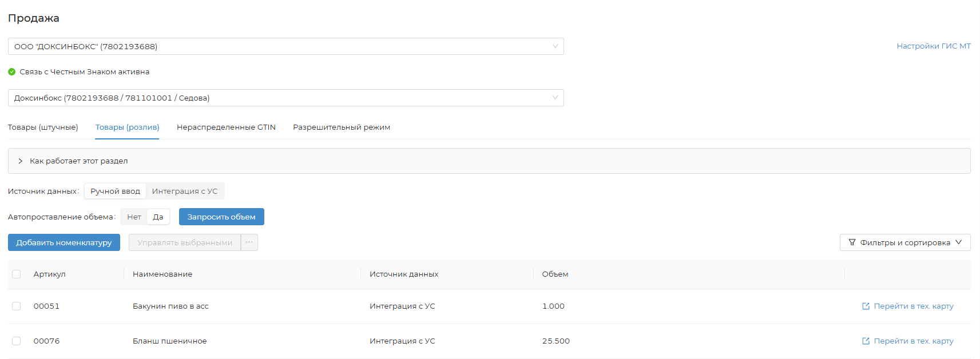The image size is (980, 359).
Task: Click the ellipsis more-actions button
Action: click(x=249, y=242)
